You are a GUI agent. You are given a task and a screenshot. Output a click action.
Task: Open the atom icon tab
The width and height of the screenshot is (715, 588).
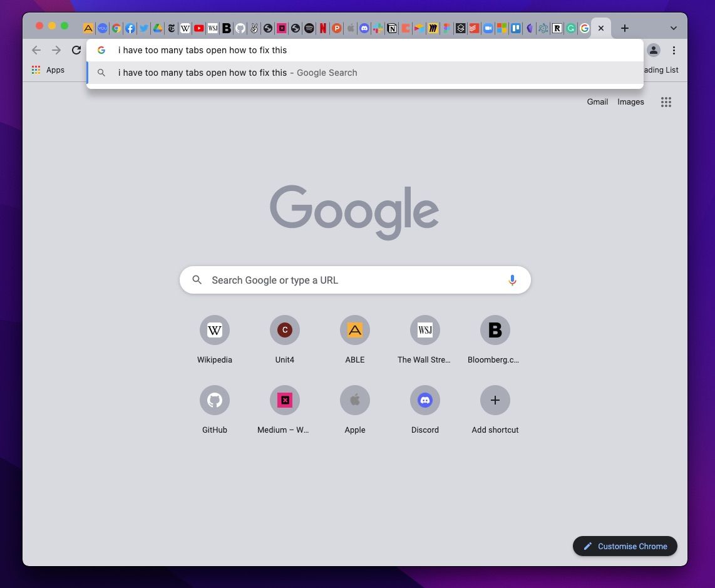pos(543,28)
